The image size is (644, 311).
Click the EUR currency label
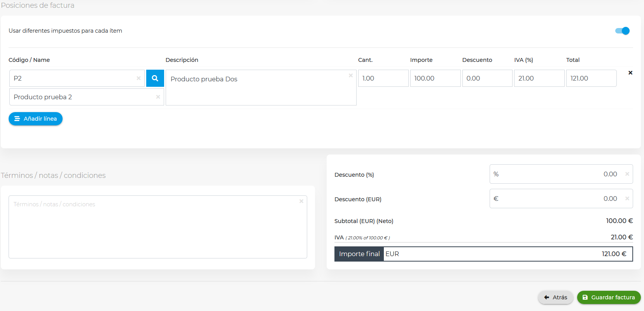pos(392,254)
